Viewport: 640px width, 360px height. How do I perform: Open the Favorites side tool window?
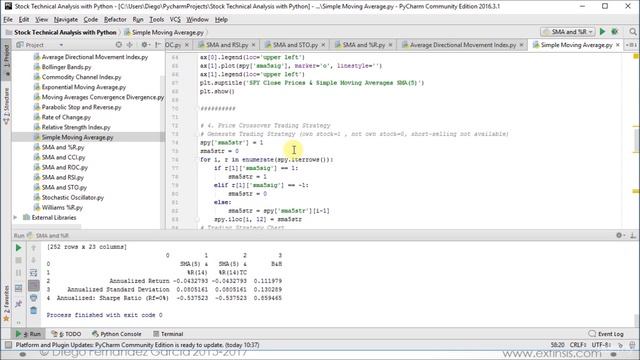click(6, 303)
